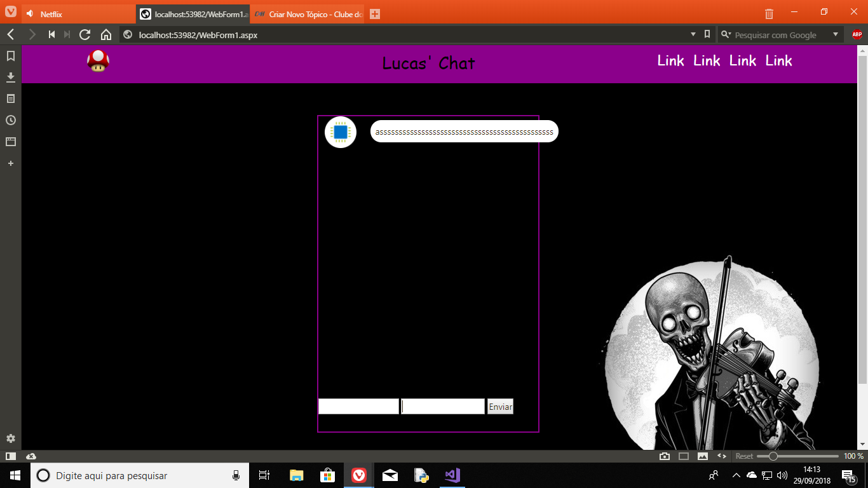Open the Adblock Plus extension icon
868x488 pixels.
tap(857, 35)
